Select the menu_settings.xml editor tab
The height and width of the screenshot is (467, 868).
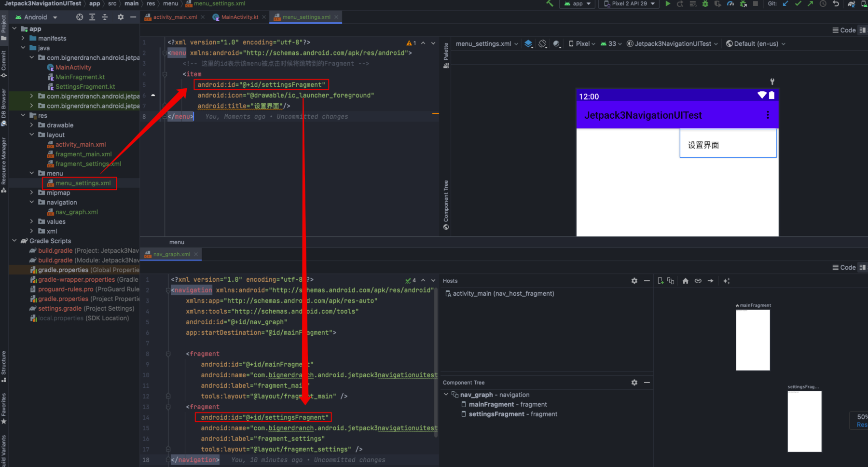(x=306, y=17)
